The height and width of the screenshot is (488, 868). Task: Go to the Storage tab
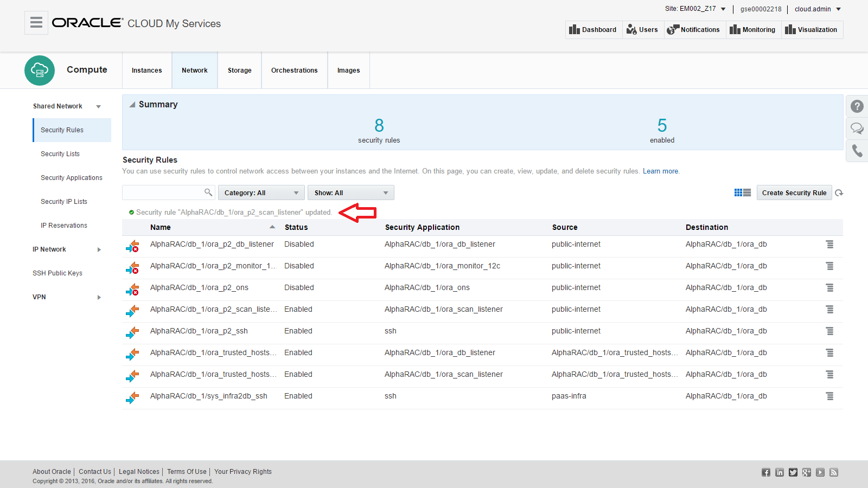[x=240, y=70]
